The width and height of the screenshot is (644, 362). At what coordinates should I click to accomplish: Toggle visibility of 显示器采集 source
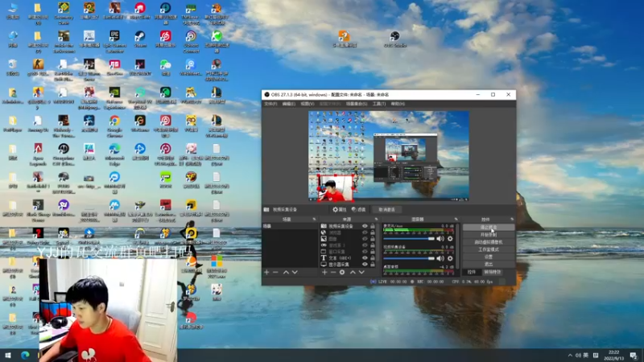(365, 265)
